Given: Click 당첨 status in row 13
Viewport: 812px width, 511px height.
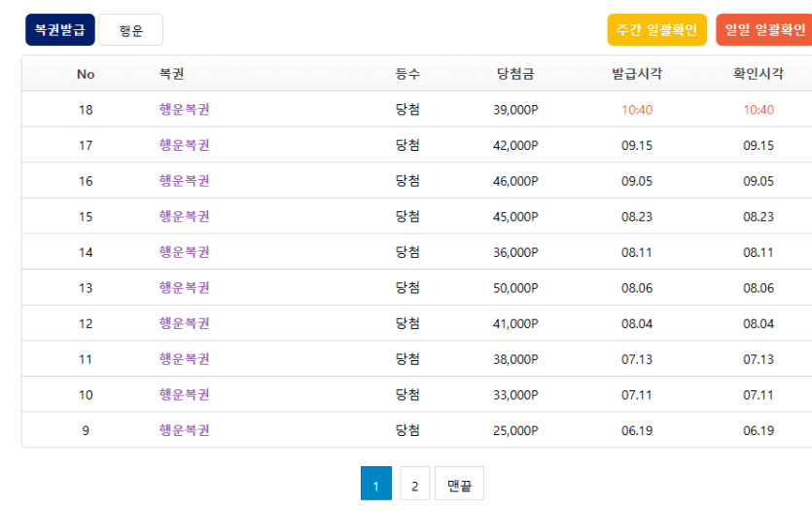Looking at the screenshot, I should 407,288.
